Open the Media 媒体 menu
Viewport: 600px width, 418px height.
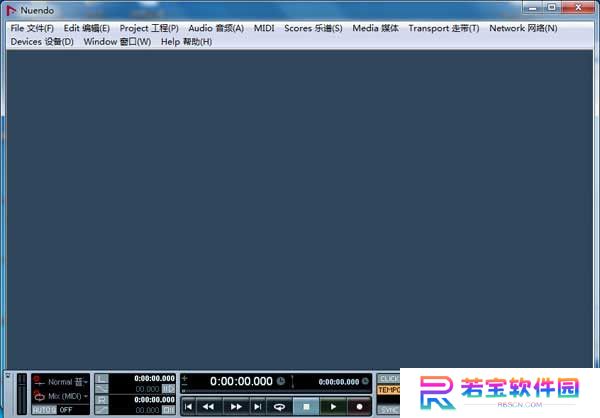(x=375, y=28)
